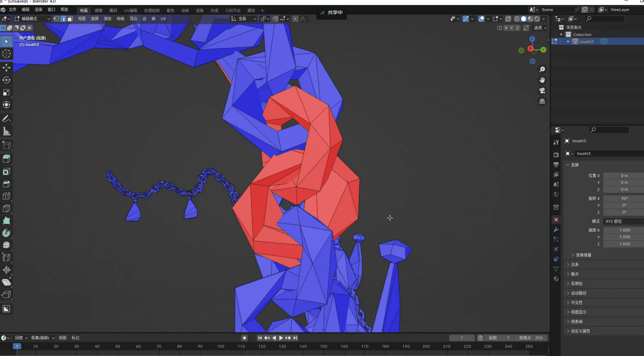The width and height of the screenshot is (644, 356).
Task: Expand toushi3 in the outliner
Action: 568,42
